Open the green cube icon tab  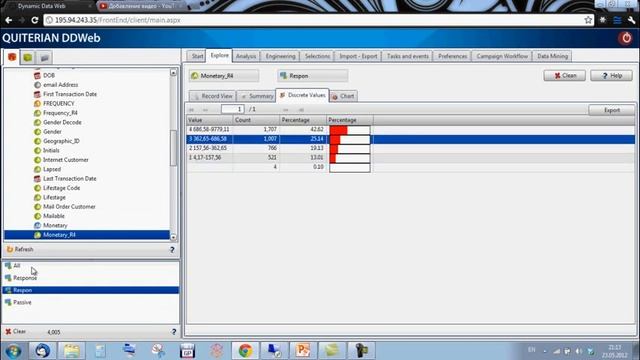[x=28, y=58]
